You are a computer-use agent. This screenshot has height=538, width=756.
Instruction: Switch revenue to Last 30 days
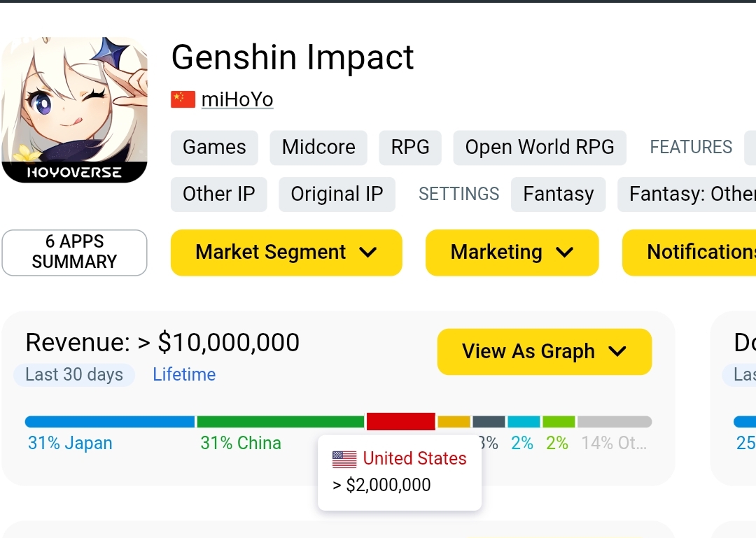click(x=74, y=375)
